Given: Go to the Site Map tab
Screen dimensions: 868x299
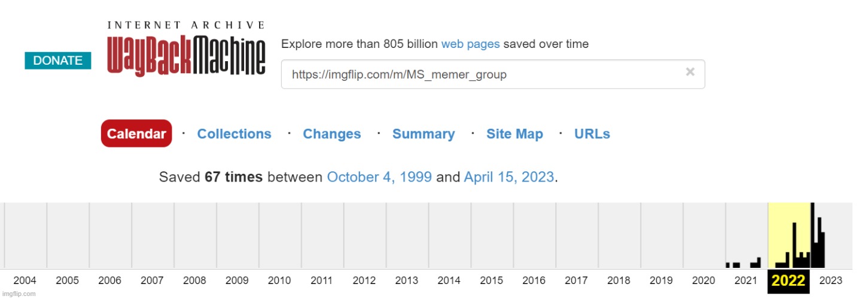Looking at the screenshot, I should [x=514, y=134].
